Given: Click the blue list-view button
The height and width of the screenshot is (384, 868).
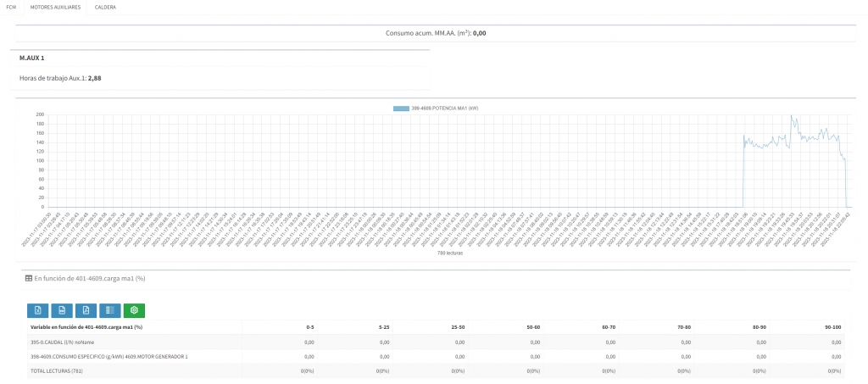Looking at the screenshot, I should pos(109,310).
